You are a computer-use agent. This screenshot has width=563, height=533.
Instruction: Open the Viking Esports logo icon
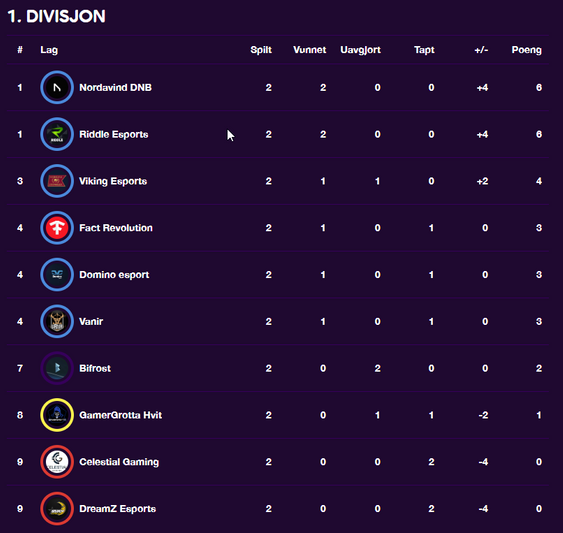click(57, 181)
